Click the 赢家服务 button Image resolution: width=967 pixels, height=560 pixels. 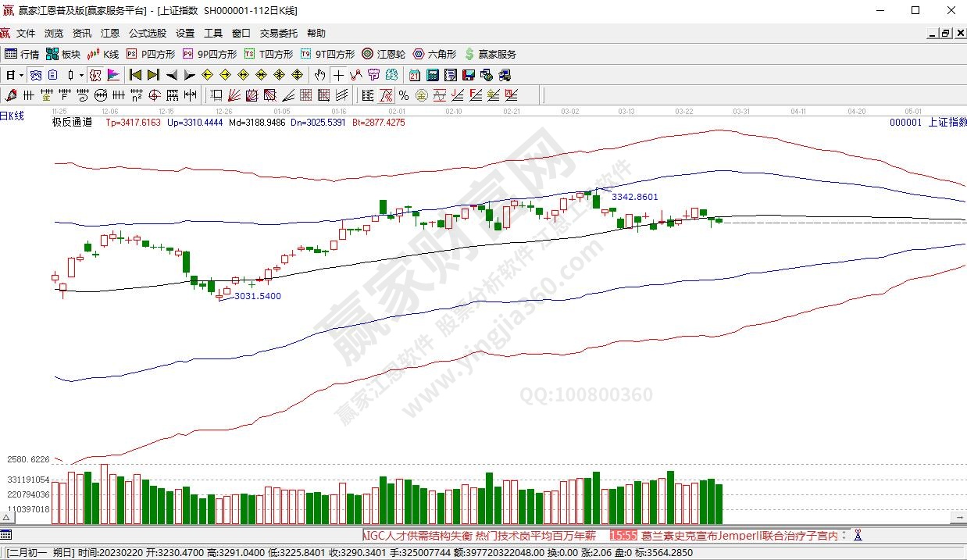pos(490,54)
